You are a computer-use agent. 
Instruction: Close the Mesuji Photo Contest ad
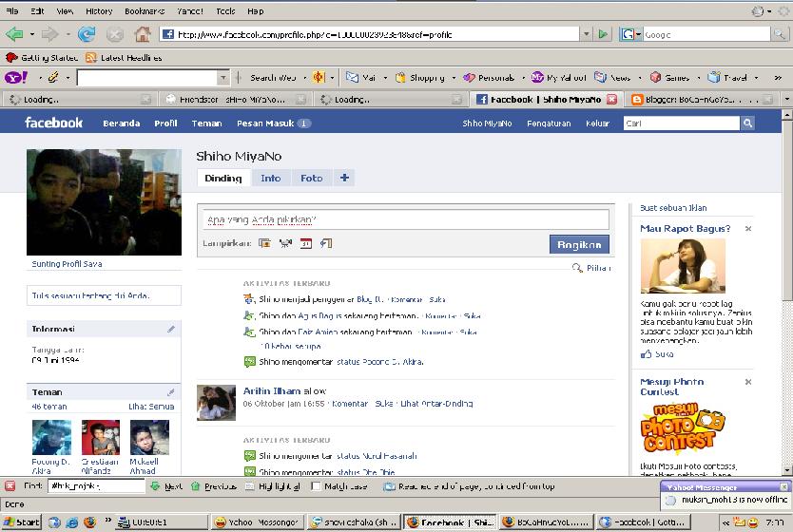748,382
